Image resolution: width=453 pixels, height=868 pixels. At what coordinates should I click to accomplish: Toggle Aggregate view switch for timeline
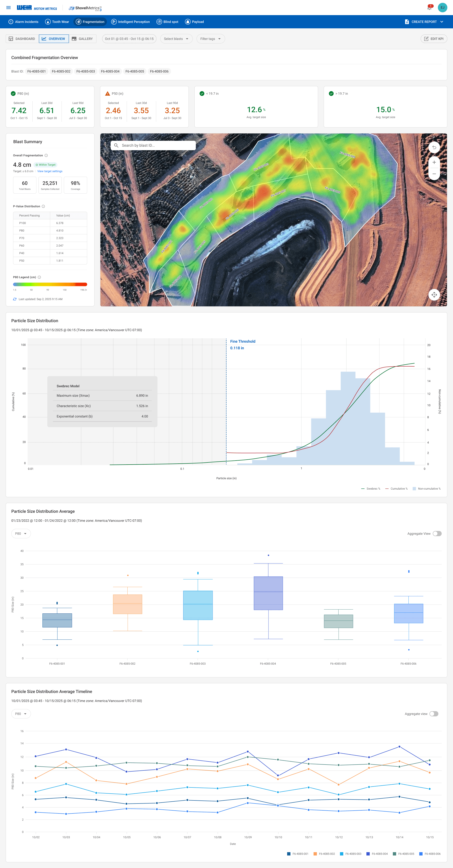click(434, 714)
